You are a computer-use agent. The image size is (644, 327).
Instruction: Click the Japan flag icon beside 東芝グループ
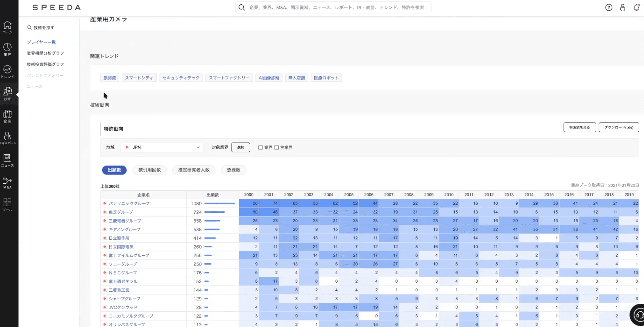[x=105, y=212]
